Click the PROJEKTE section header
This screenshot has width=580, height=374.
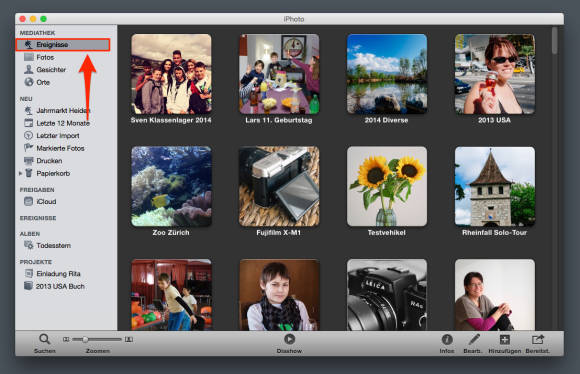36,262
